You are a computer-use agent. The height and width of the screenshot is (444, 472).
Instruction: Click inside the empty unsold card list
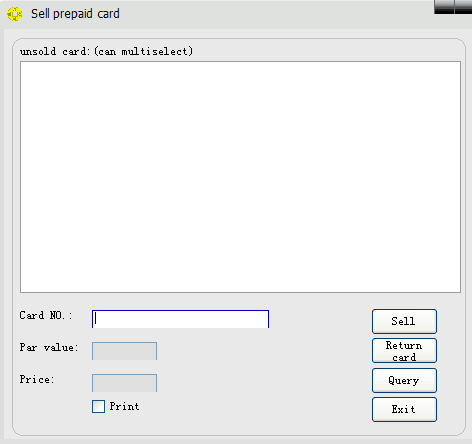(x=240, y=177)
